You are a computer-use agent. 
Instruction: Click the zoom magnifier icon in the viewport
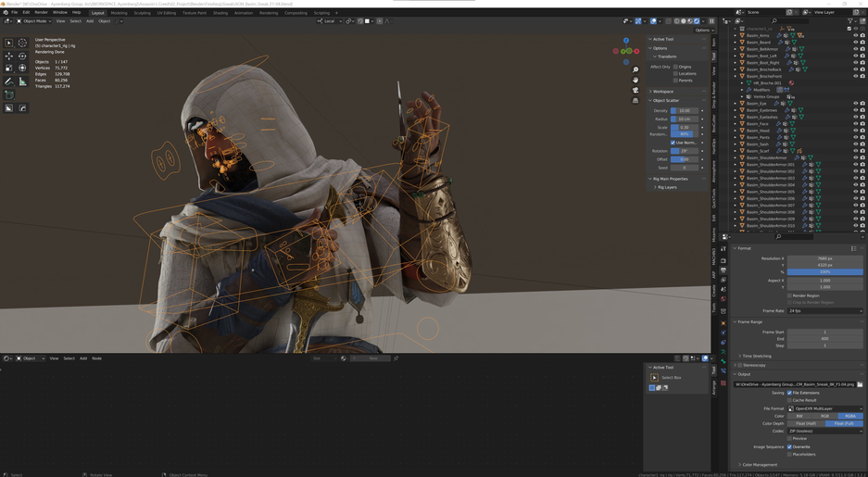[635, 69]
